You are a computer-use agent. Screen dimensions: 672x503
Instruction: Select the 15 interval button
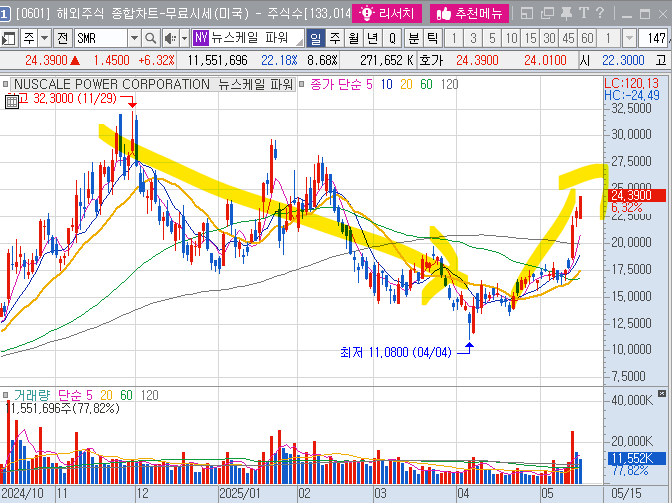coord(530,39)
